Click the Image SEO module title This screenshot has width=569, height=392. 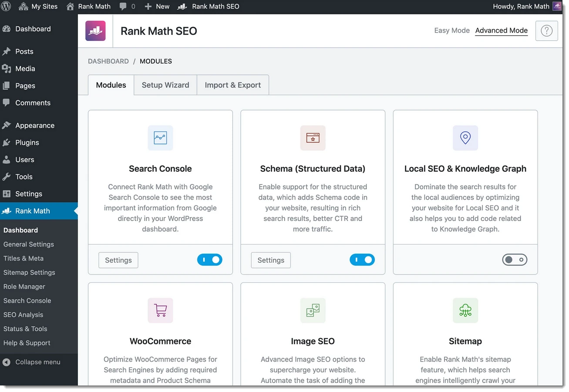coord(313,342)
